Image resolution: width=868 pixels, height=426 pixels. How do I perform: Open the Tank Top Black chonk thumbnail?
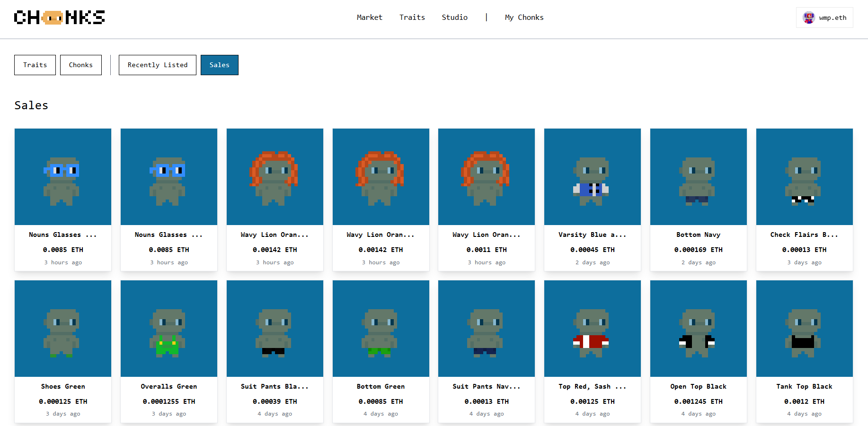(805, 329)
